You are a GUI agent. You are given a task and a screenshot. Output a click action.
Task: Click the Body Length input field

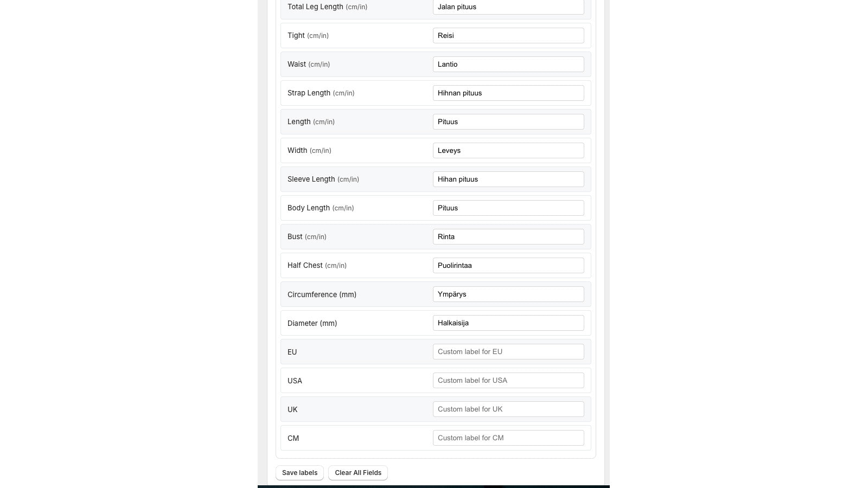click(508, 208)
